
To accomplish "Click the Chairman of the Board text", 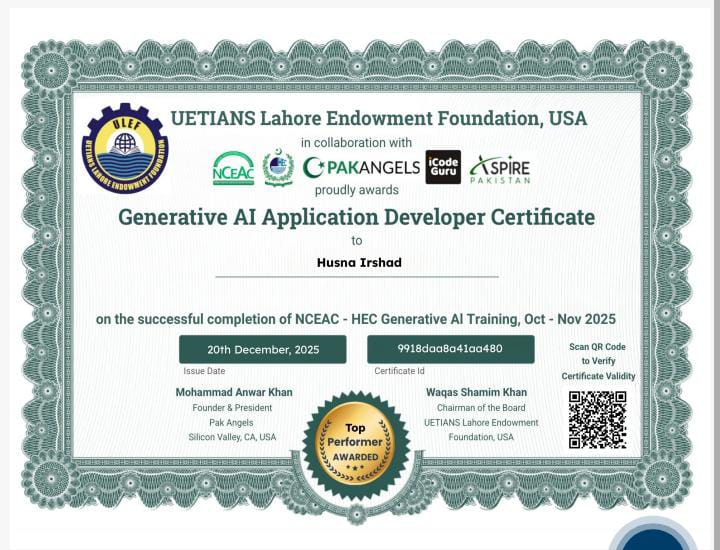I will [480, 407].
